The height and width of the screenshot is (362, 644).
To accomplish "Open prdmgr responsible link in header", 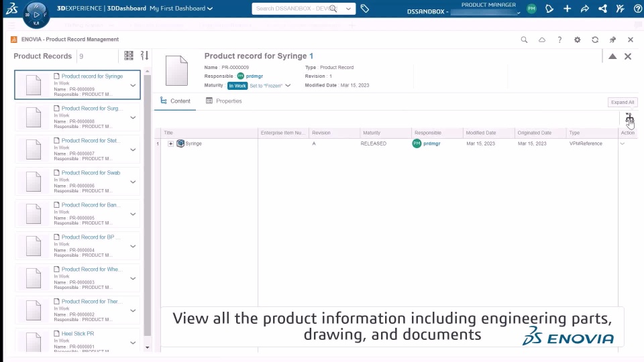I will [x=254, y=76].
